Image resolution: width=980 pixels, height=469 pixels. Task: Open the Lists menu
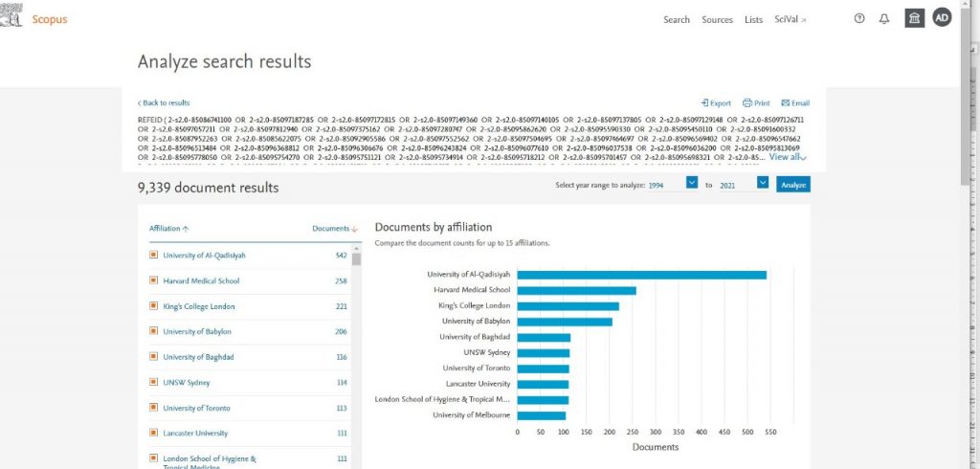coord(754,19)
